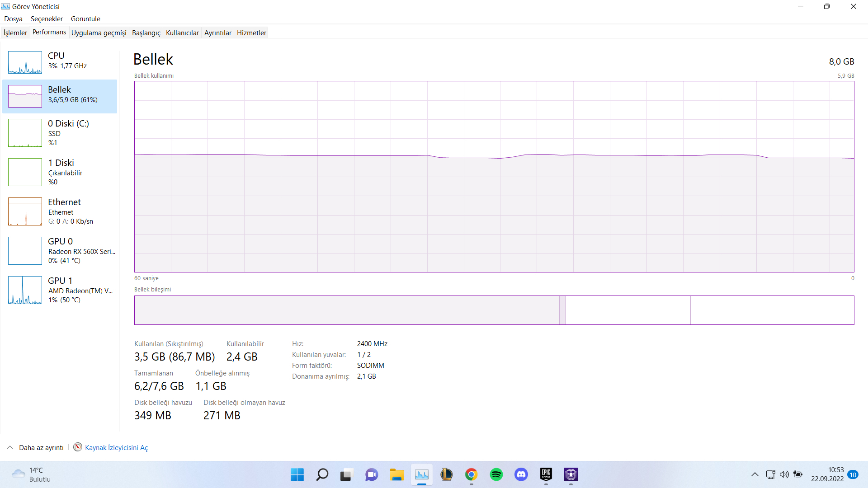
Task: Select the Ethernet graph in the sidebar
Action: [25, 211]
